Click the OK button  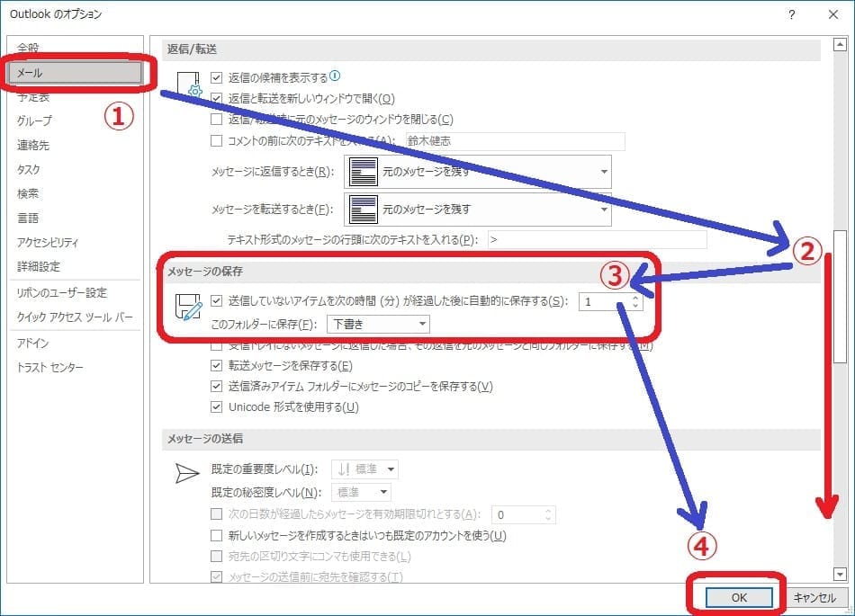tap(739, 597)
